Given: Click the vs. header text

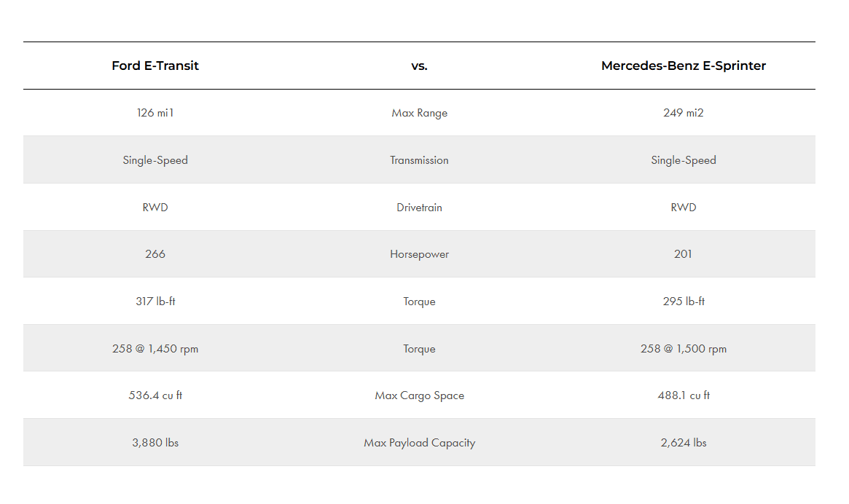Looking at the screenshot, I should (419, 66).
